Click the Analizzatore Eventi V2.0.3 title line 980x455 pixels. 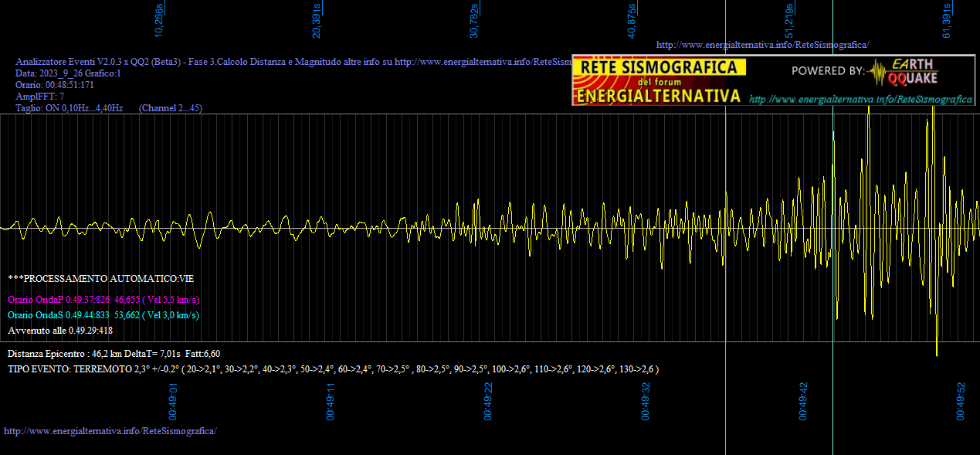coord(293,62)
